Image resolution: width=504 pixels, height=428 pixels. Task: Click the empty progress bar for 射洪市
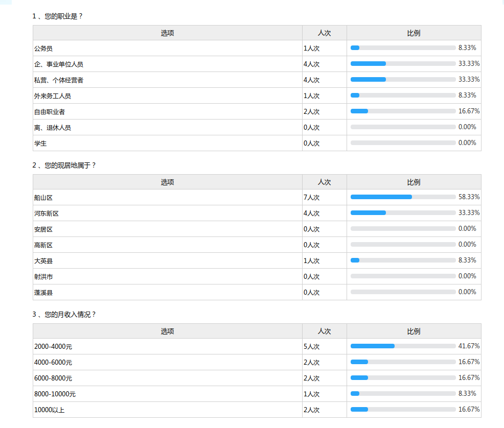click(x=403, y=276)
